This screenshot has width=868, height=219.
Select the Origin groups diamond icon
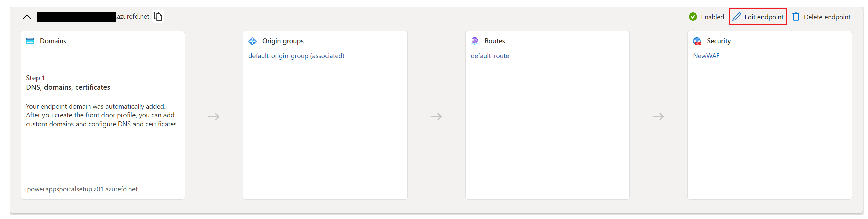[x=252, y=41]
